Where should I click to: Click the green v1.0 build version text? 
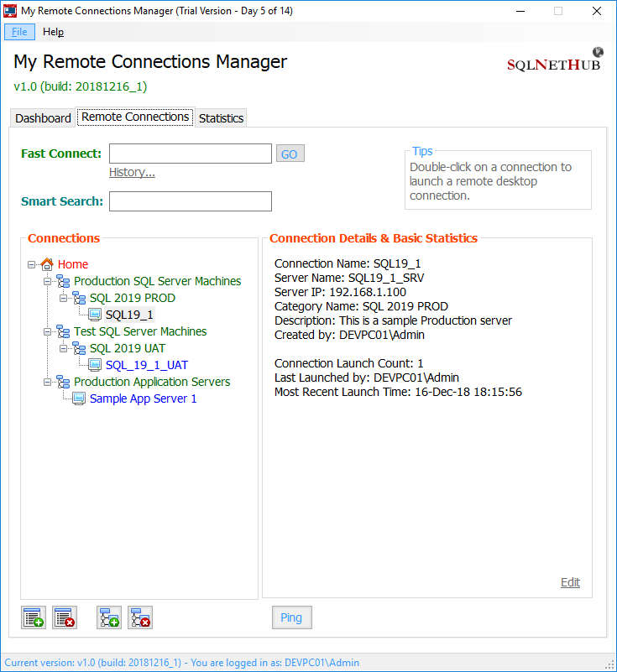[x=81, y=86]
